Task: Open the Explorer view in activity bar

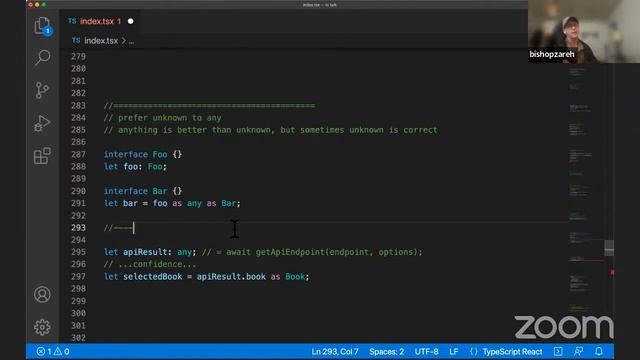Action: tap(42, 26)
